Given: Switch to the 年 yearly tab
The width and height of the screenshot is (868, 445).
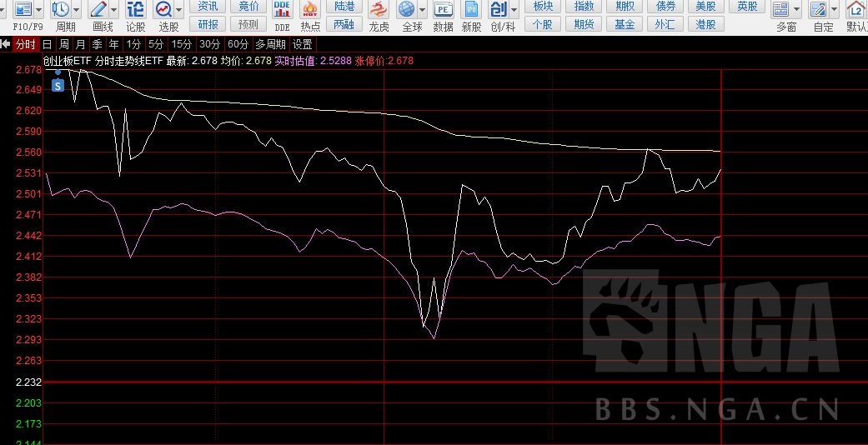Looking at the screenshot, I should [114, 44].
